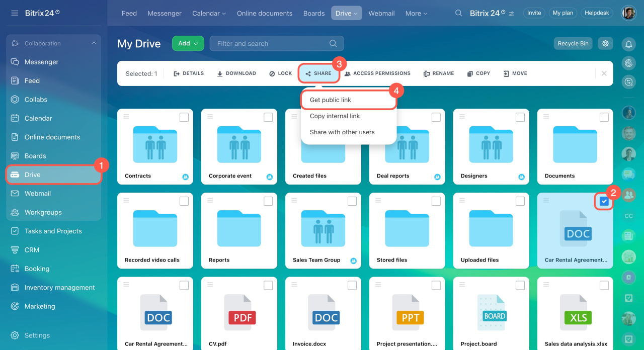Collapse the Collaboration sidebar section
644x350 pixels.
tap(94, 43)
